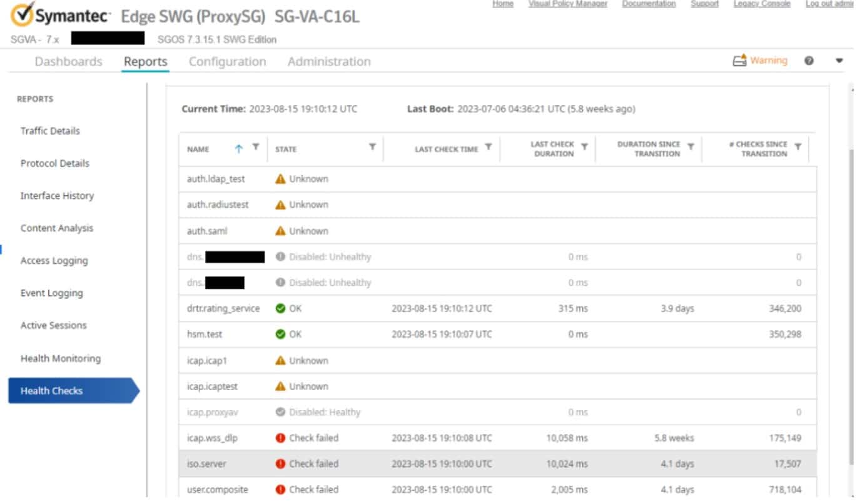Select the user.composite row name
Viewport: 857px width, 504px height.
tap(217, 490)
